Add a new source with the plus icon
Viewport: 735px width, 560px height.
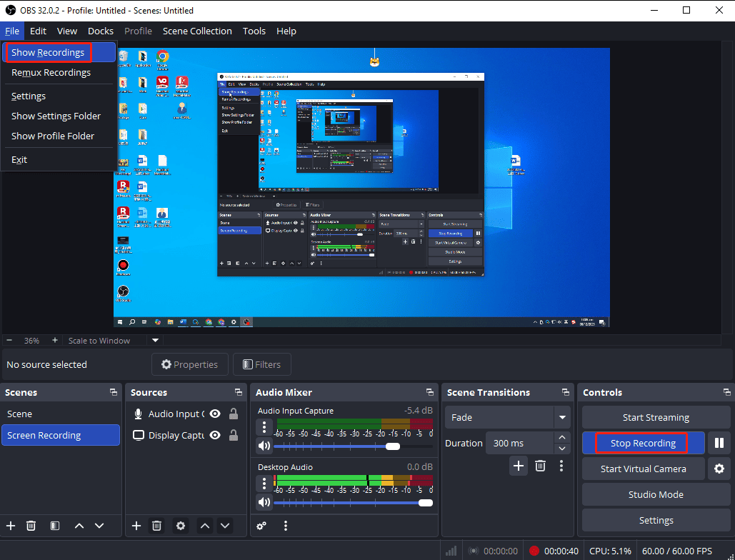[x=136, y=526]
